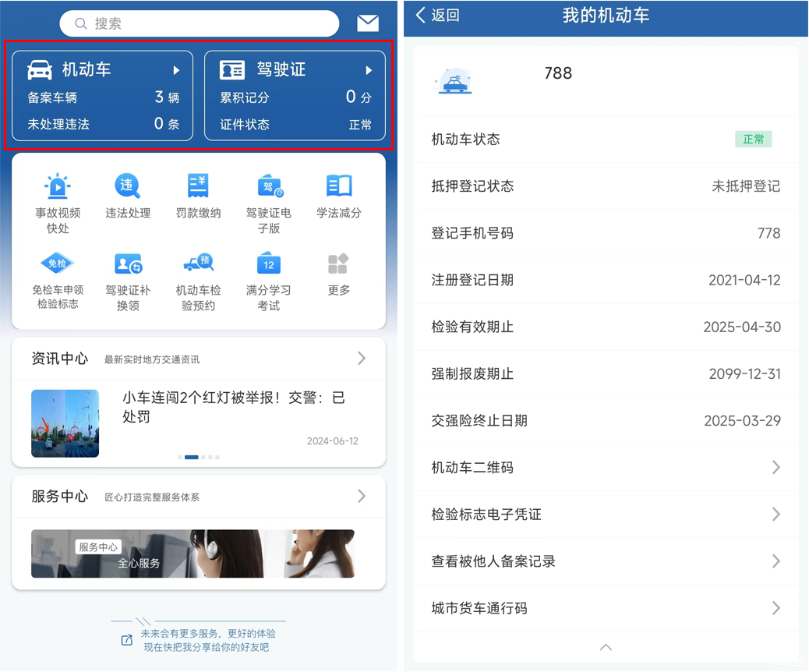The image size is (809, 672).
Task: Tap the 满分学习考试 icon
Action: pyautogui.click(x=269, y=263)
